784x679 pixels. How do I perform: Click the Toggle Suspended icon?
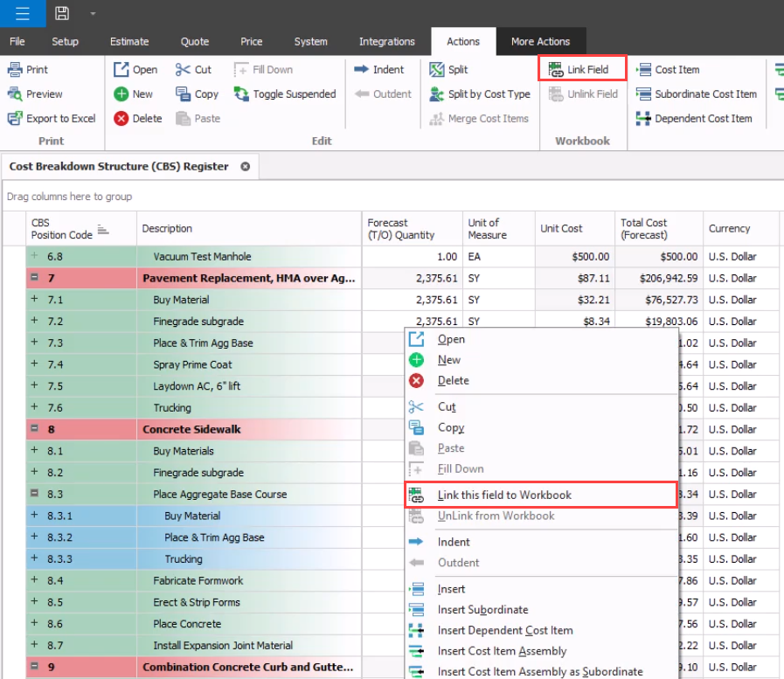click(240, 94)
